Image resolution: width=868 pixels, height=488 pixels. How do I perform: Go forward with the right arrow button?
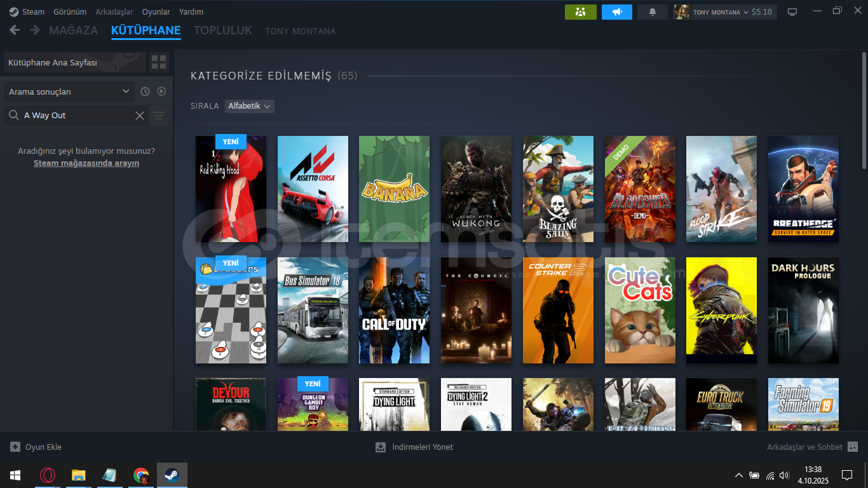pos(35,30)
